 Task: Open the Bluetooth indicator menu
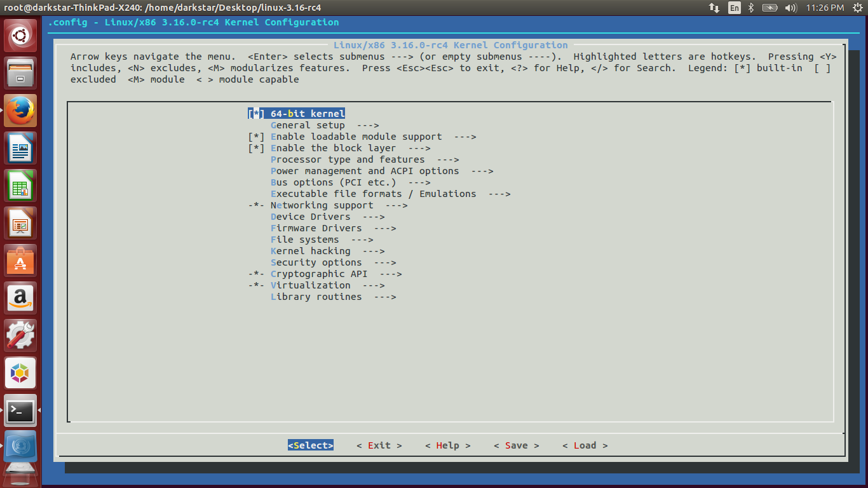click(x=750, y=8)
